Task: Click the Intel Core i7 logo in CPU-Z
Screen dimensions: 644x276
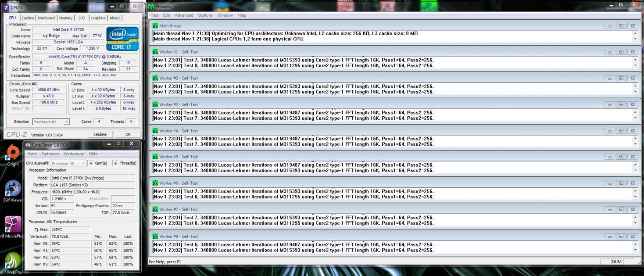Action: click(122, 39)
